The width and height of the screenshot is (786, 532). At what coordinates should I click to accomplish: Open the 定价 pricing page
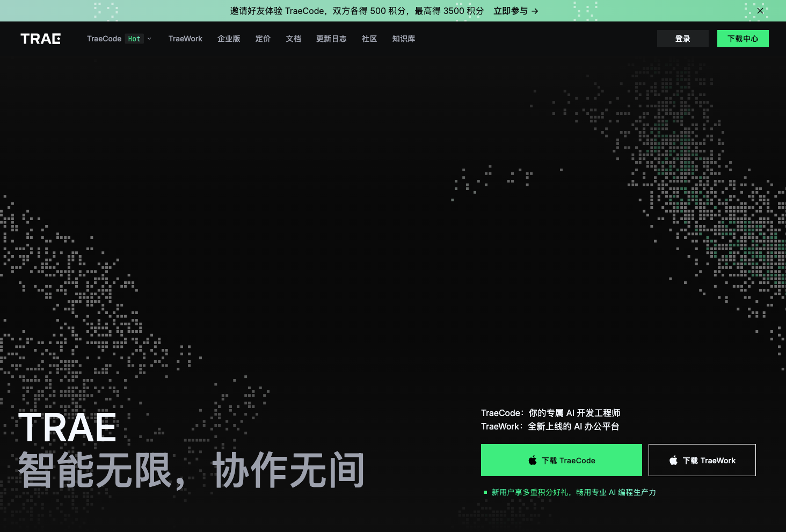point(263,39)
